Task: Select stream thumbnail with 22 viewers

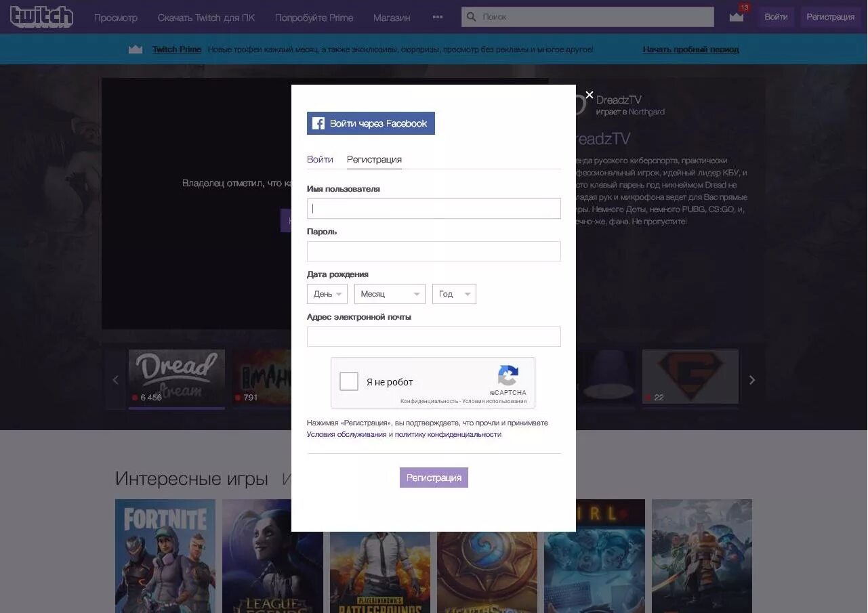Action: [690, 377]
